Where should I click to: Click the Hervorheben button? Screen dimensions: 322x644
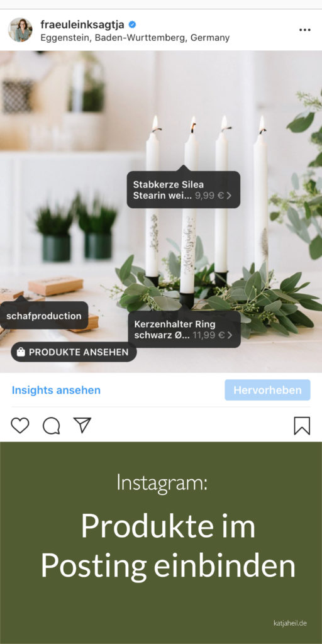coord(267,390)
